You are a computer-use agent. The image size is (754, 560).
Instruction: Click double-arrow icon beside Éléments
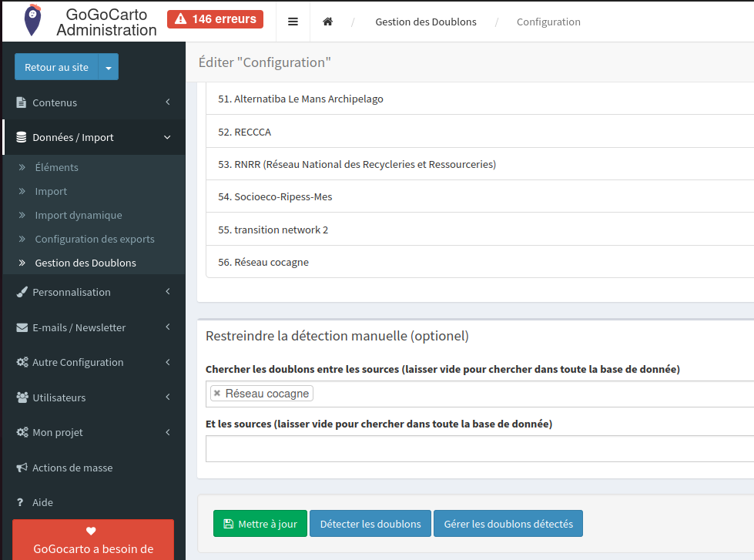22,167
